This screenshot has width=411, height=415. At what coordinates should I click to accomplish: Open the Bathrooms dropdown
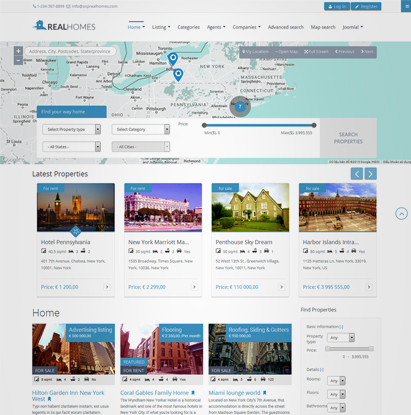pyautogui.click(x=336, y=408)
